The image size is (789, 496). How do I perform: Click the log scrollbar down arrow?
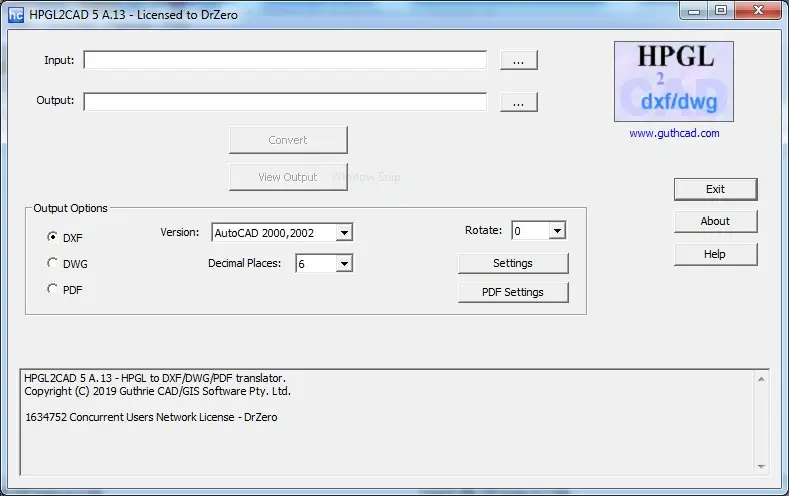click(x=761, y=467)
